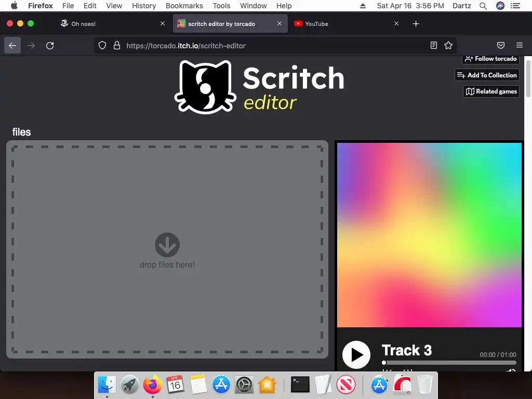532x399 pixels.
Task: Toggle Reader View in the address bar
Action: [x=434, y=46]
